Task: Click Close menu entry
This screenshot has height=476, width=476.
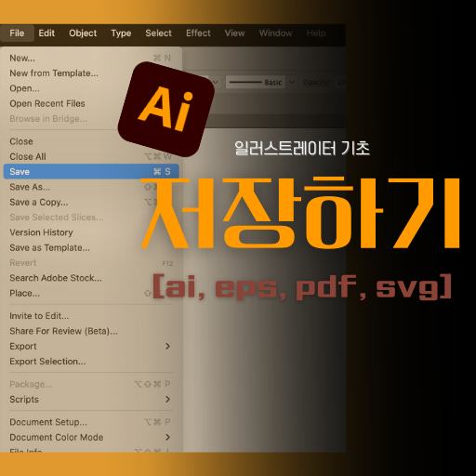Action: tap(91, 141)
